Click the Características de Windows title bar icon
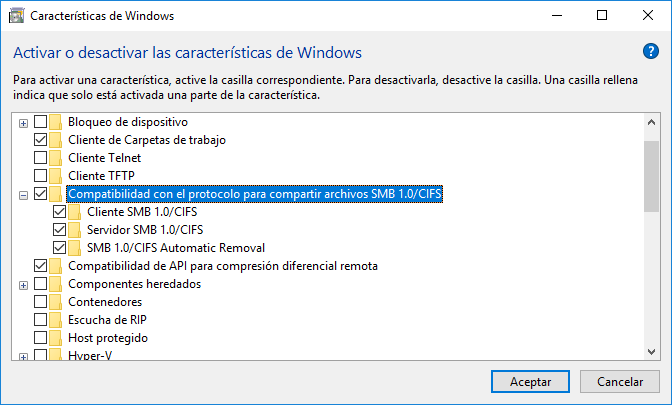Viewport: 672px width, 405px height. [x=16, y=16]
